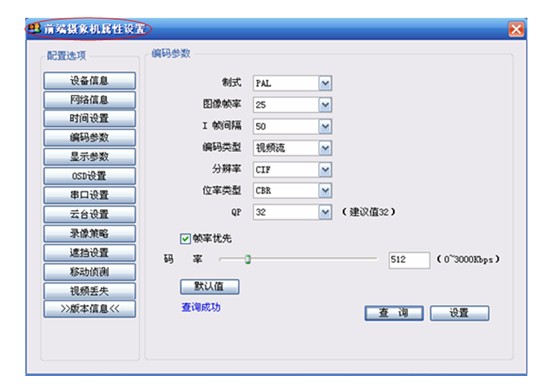Open OSD设置 configuration

pos(90,176)
